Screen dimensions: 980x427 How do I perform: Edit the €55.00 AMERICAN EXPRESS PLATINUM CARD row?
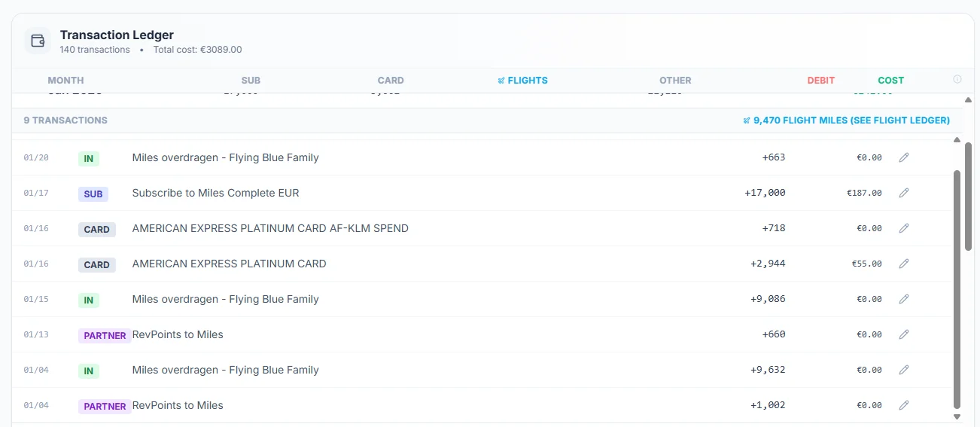coord(904,264)
